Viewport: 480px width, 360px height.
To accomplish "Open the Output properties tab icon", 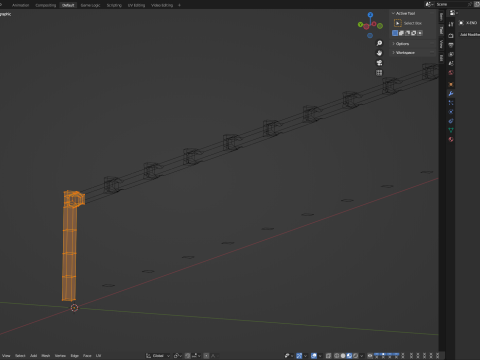I will (451, 45).
